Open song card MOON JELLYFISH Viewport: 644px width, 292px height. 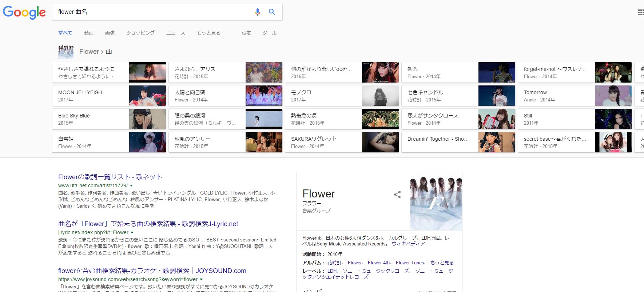pos(109,96)
